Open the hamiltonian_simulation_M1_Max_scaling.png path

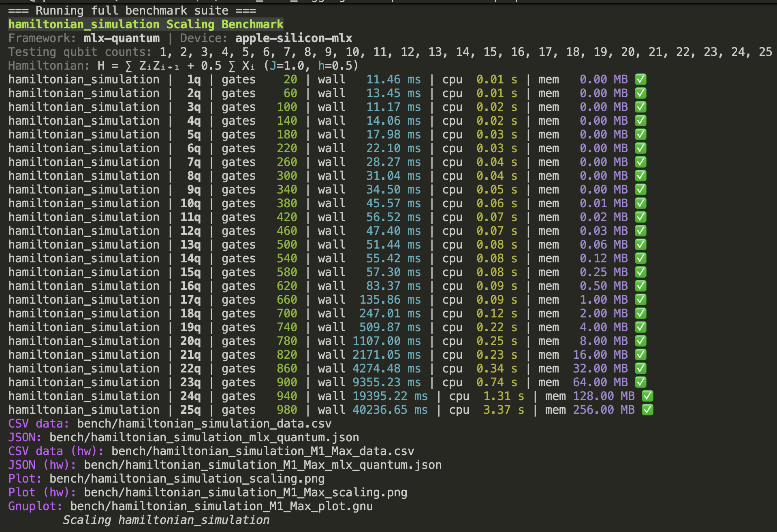coord(245,492)
